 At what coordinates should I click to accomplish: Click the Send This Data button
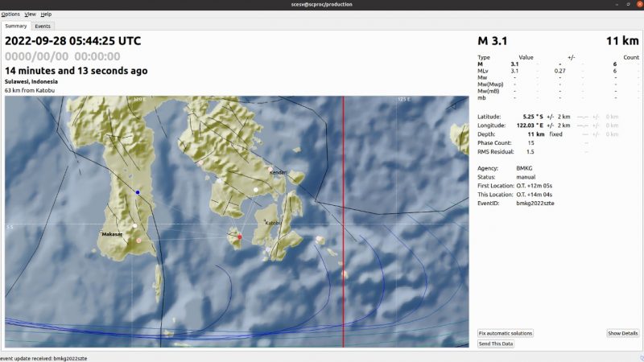(x=496, y=343)
